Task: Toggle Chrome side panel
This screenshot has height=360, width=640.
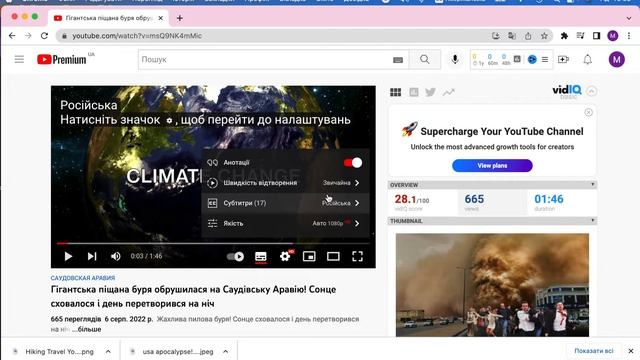Action: (x=596, y=36)
